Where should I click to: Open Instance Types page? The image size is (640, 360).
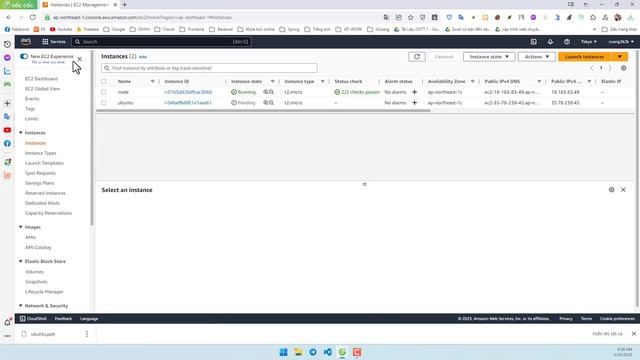point(40,153)
